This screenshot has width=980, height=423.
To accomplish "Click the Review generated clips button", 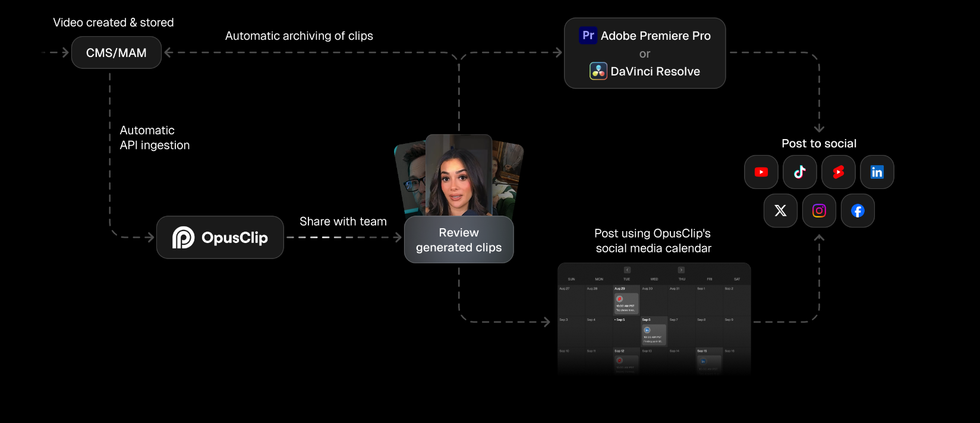I will pyautogui.click(x=459, y=240).
